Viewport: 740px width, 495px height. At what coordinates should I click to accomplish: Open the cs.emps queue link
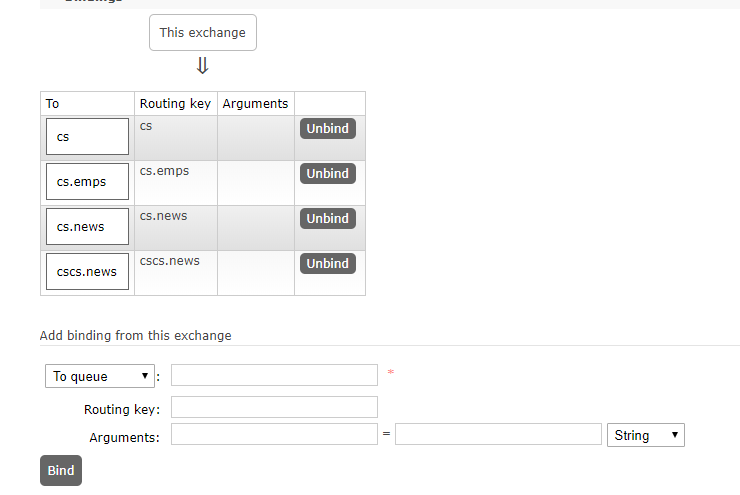(x=81, y=182)
